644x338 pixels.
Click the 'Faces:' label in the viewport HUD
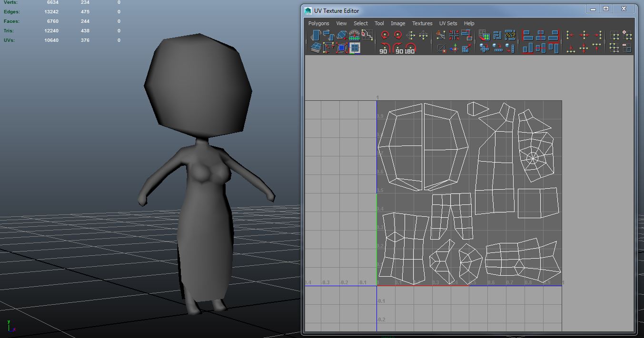11,21
